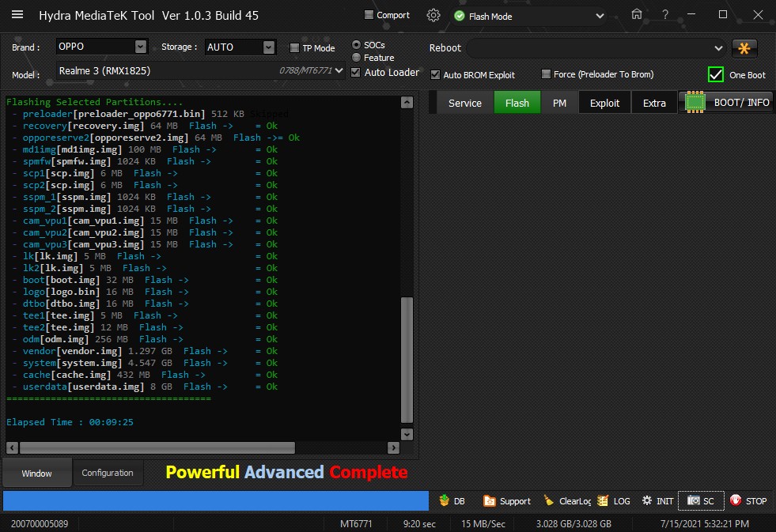
Task: Open the Extra tab
Action: pos(654,103)
